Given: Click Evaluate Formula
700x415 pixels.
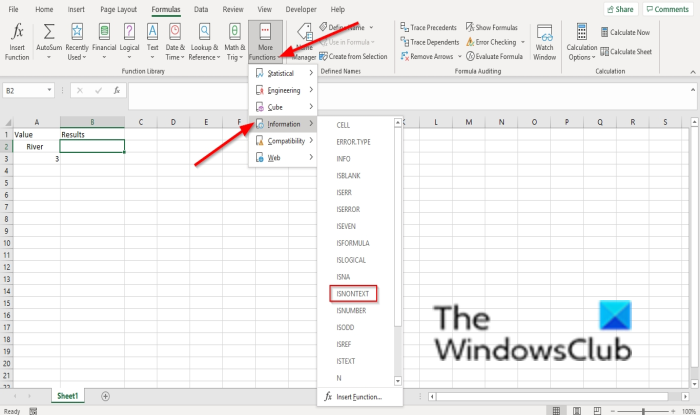Looking at the screenshot, I should click(x=494, y=57).
